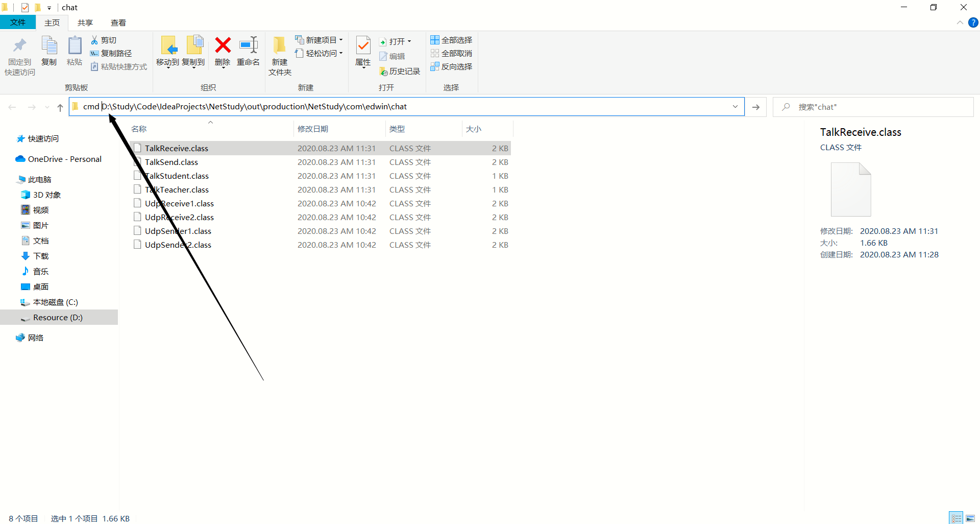Open OneDrive - Personal in sidebar
This screenshot has width=980, height=524.
pos(59,159)
